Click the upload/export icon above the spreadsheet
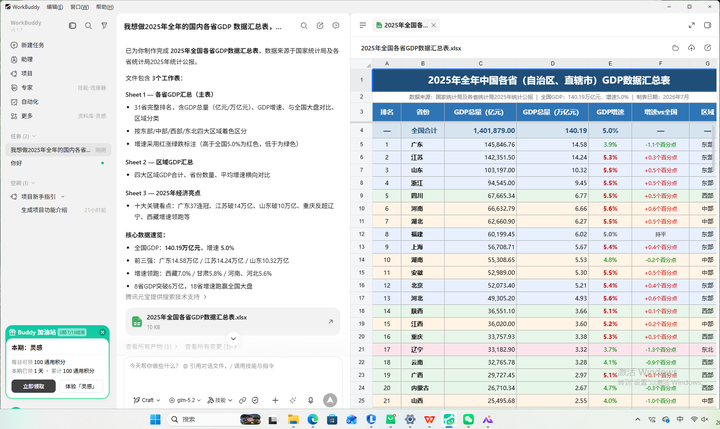720x429 pixels. point(692,48)
